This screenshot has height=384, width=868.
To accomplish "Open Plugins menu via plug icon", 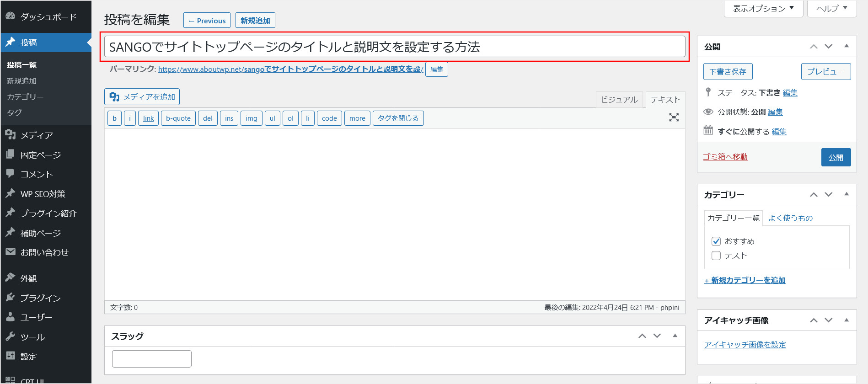I will click(10, 298).
